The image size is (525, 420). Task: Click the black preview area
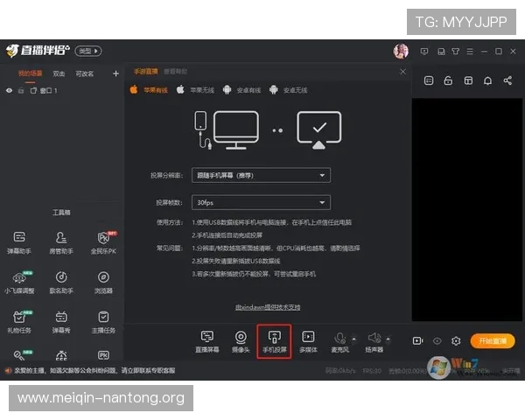tap(466, 210)
